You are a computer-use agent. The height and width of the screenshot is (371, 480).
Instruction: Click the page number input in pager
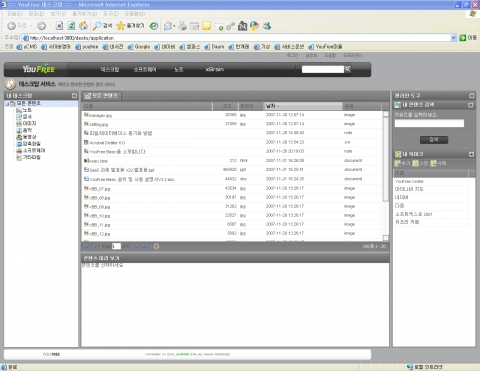click(x=116, y=246)
